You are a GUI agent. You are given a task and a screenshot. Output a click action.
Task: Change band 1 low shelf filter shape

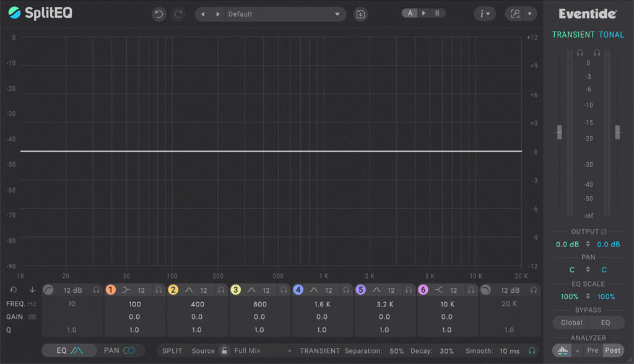click(x=126, y=290)
